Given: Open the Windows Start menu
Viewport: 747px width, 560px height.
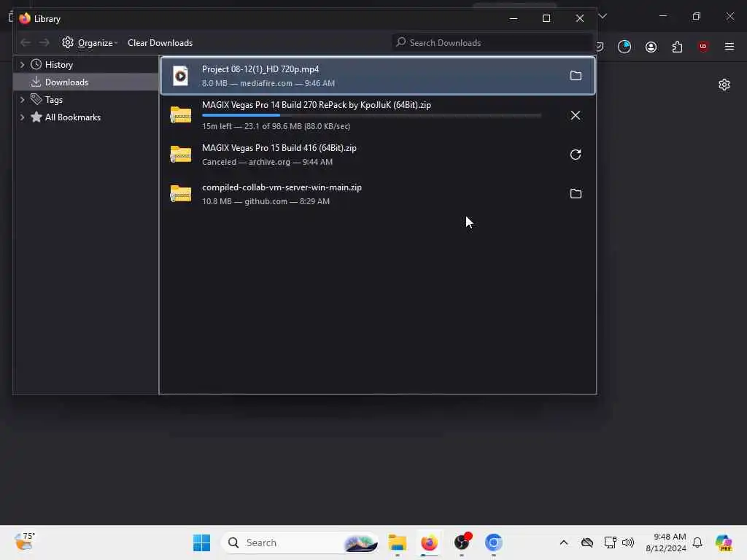Looking at the screenshot, I should pyautogui.click(x=201, y=542).
